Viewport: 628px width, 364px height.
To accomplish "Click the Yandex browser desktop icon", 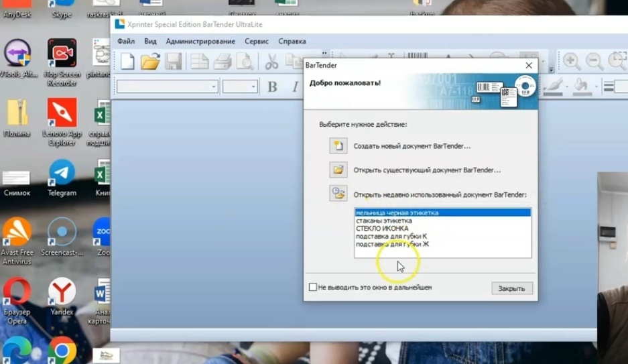I will click(62, 296).
